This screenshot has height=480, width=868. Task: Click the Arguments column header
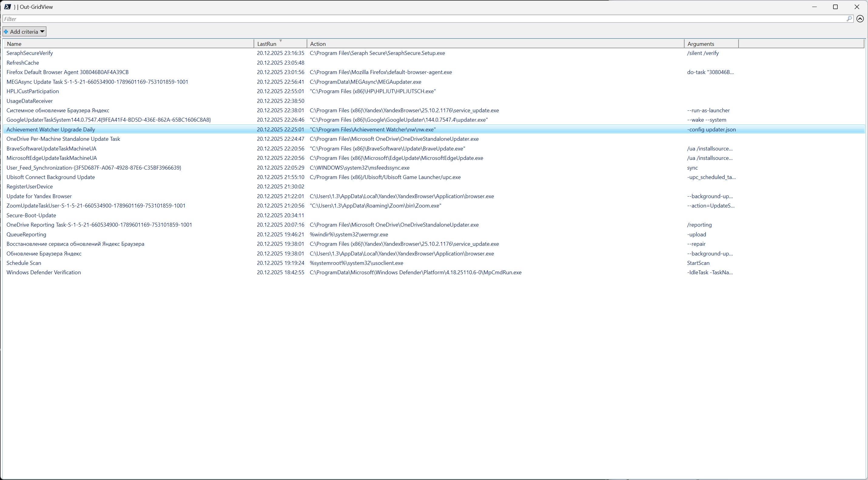coord(701,44)
